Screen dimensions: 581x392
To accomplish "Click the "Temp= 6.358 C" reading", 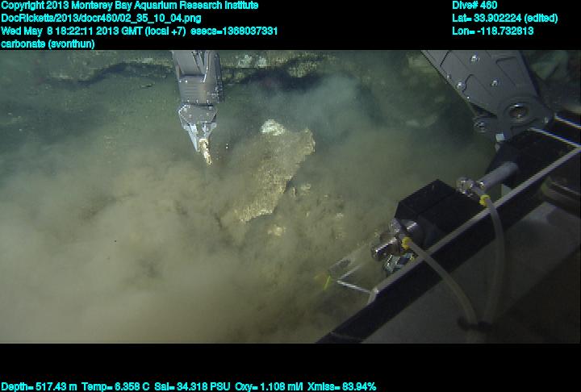I will click(115, 387).
